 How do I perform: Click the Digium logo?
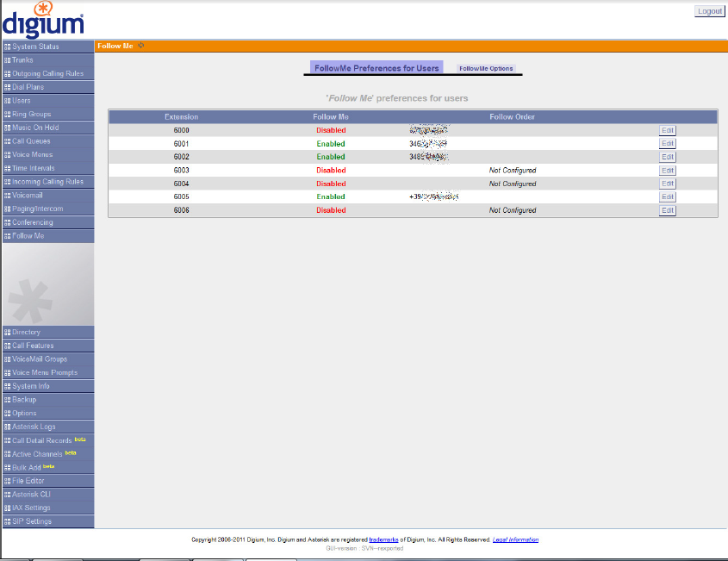click(43, 20)
